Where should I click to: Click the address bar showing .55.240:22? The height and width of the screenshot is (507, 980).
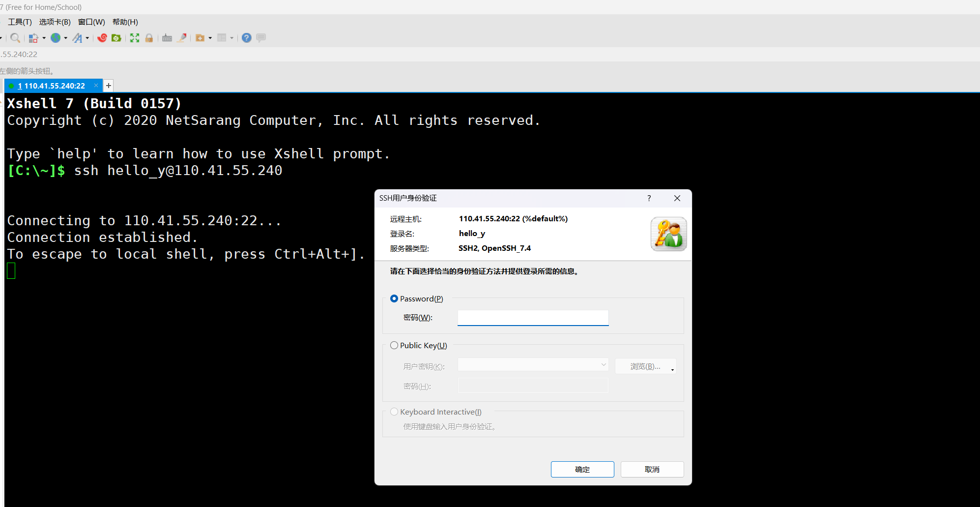click(490, 55)
